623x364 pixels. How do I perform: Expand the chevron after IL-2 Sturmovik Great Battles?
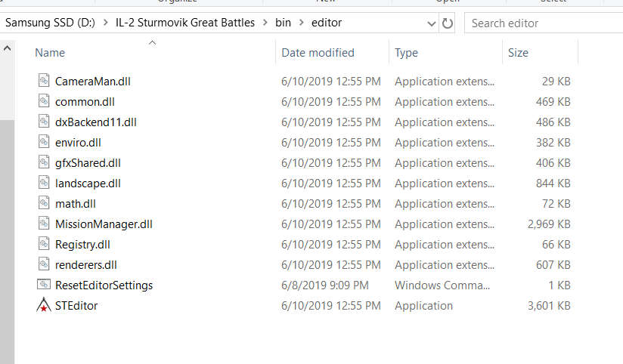pyautogui.click(x=265, y=23)
